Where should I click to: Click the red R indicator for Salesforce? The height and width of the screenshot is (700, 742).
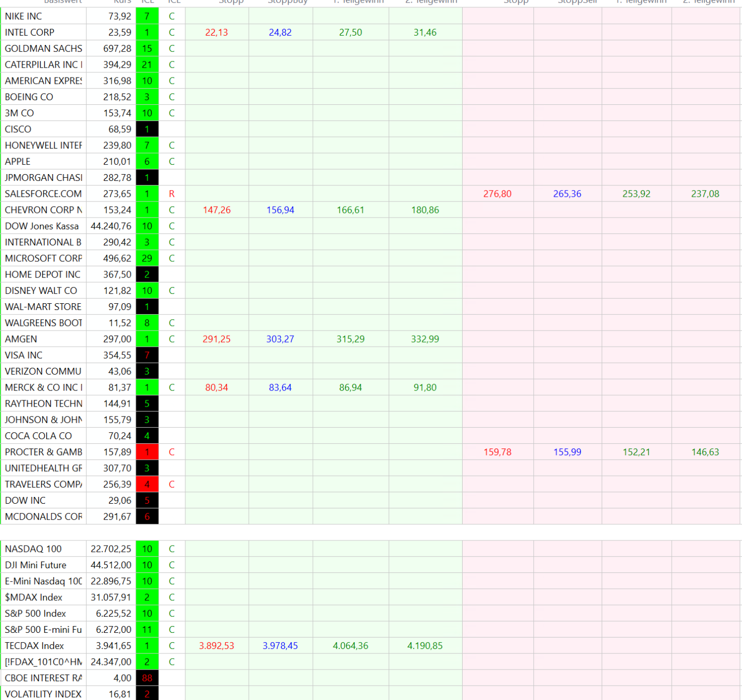(x=171, y=194)
